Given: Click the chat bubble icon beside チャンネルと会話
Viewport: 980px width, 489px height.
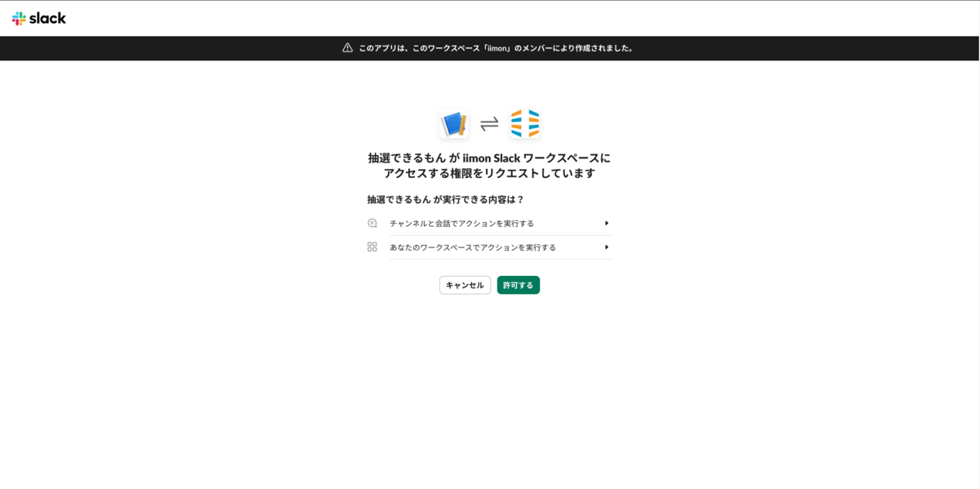Looking at the screenshot, I should tap(372, 223).
